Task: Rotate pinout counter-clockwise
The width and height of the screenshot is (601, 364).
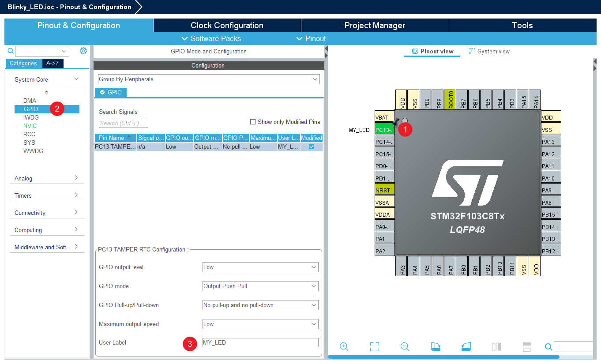Action: point(466,347)
